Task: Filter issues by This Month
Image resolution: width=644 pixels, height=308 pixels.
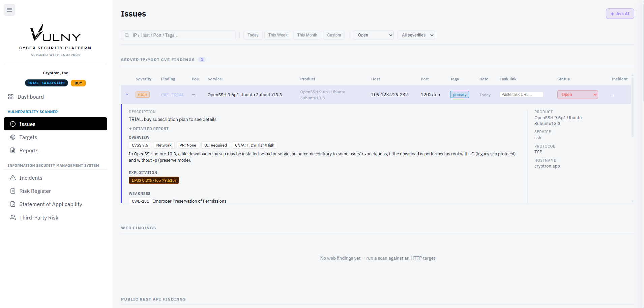Action: pyautogui.click(x=307, y=35)
